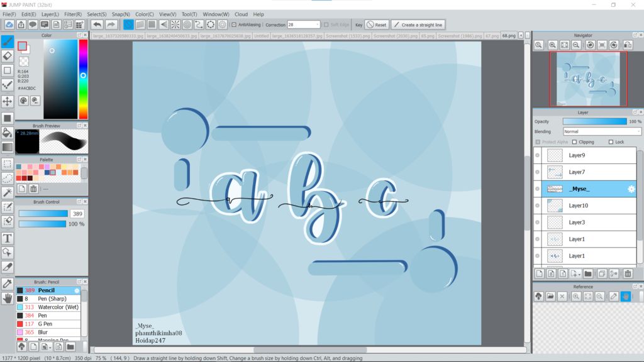The image size is (644, 362).
Task: Click the Reset button
Action: pos(377,25)
